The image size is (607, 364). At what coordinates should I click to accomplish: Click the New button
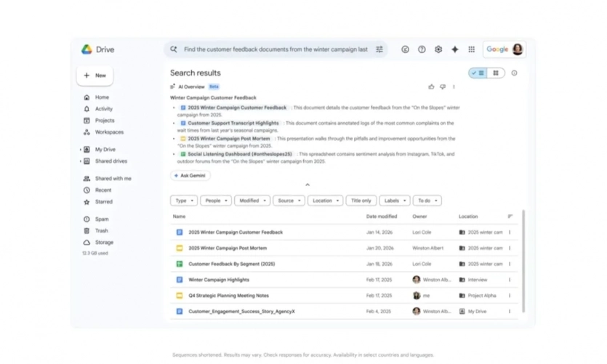(95, 76)
